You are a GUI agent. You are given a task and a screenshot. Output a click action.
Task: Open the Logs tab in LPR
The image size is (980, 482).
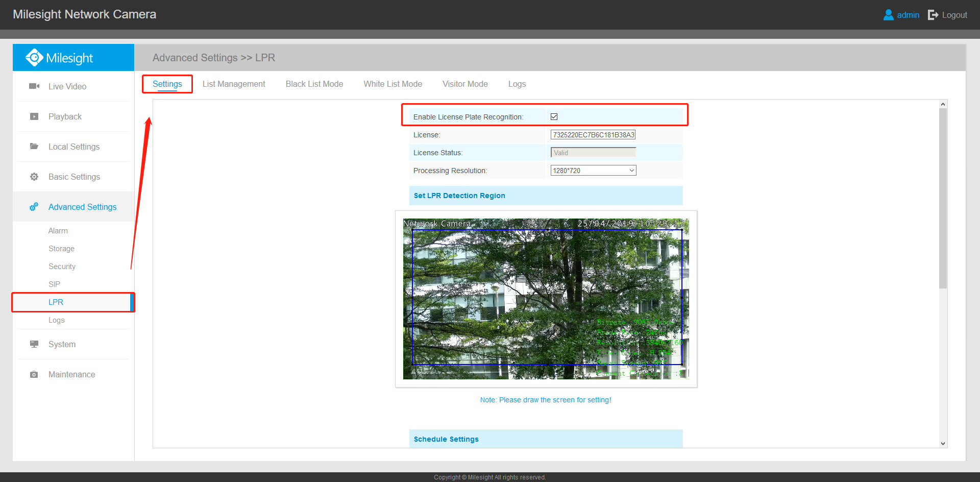click(517, 84)
